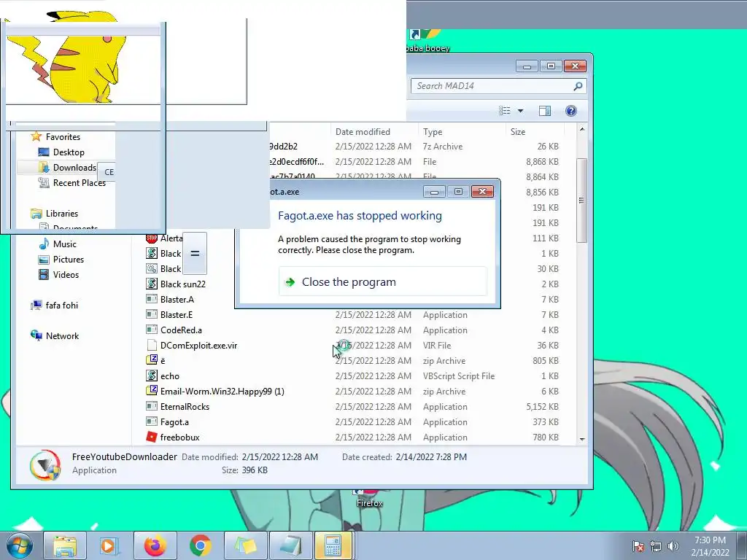Click the scroll down arrow of the file list
The width and height of the screenshot is (747, 560).
[x=581, y=439]
